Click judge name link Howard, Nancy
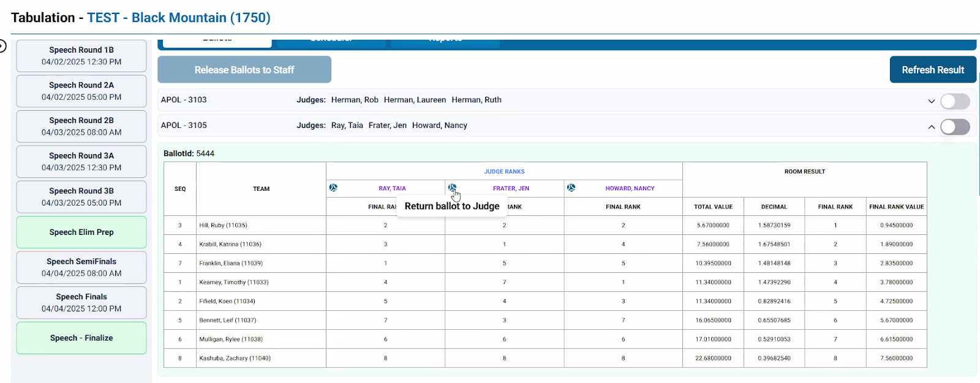This screenshot has height=383, width=980. pos(630,188)
